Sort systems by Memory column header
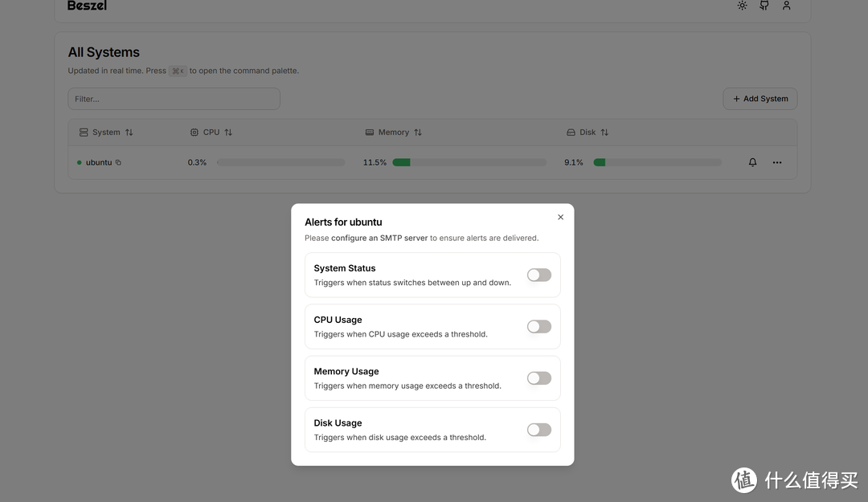The height and width of the screenshot is (502, 868). 394,133
